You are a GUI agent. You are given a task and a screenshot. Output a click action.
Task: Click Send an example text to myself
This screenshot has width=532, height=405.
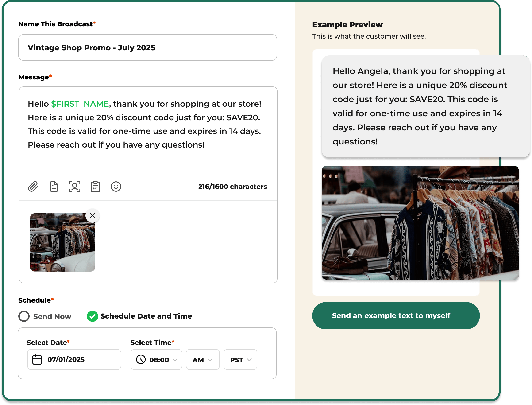[x=396, y=316]
